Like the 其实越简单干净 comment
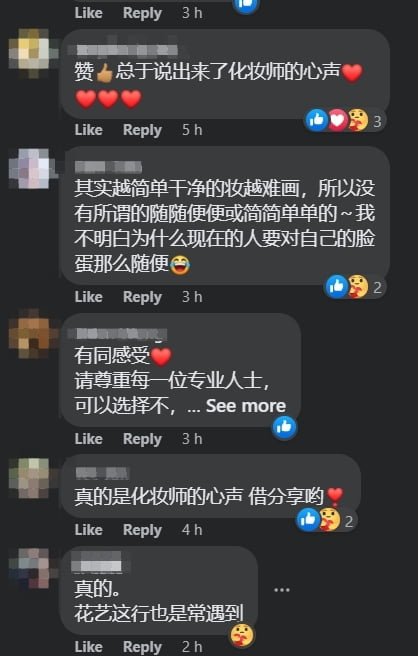Viewport: 418px width, 656px height. (88, 297)
